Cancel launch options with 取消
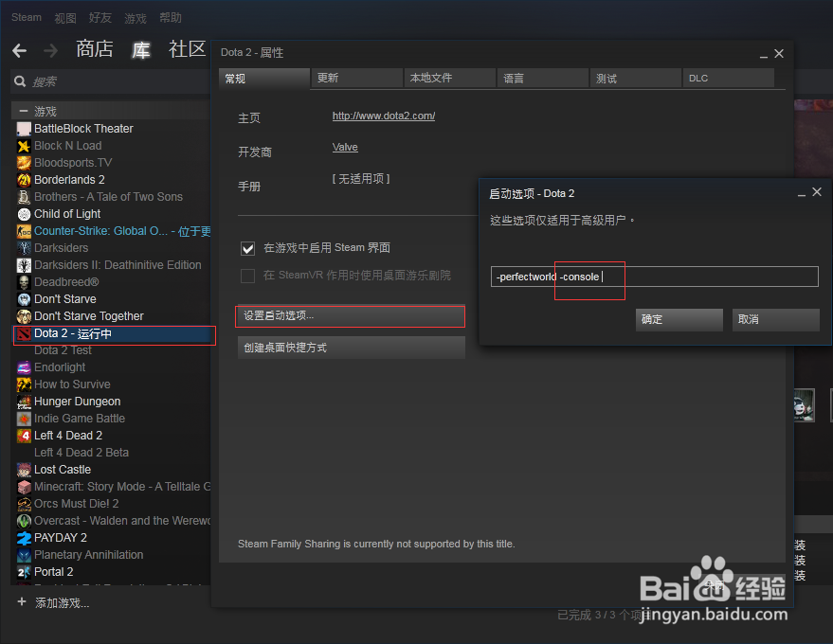Image resolution: width=833 pixels, height=644 pixels. coord(775,319)
